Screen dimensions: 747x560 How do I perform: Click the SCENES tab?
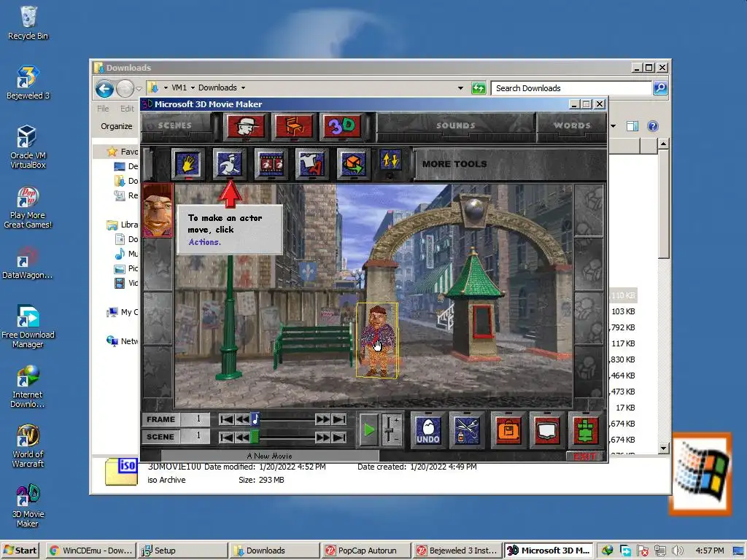[175, 125]
